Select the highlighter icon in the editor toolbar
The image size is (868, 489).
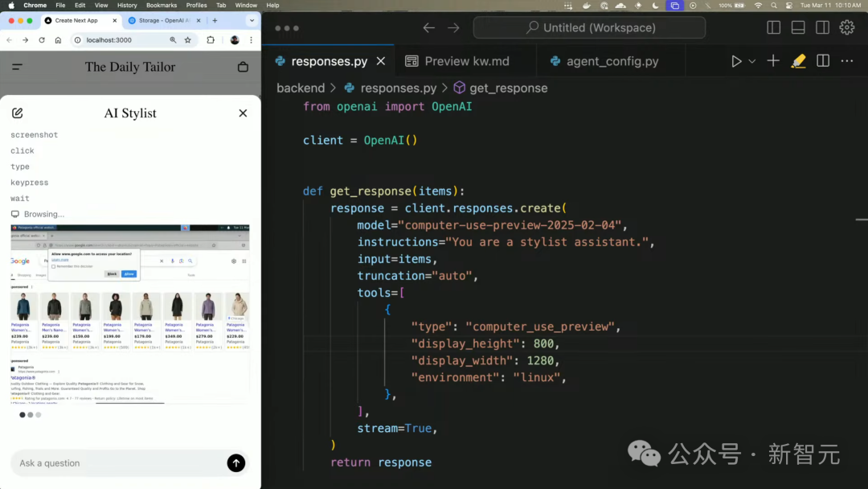click(x=798, y=60)
